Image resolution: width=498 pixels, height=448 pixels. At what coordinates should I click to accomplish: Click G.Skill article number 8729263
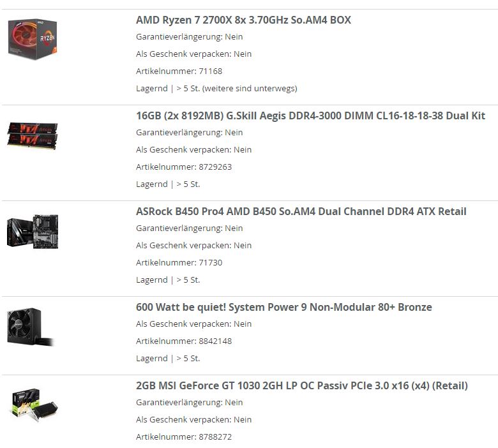tap(184, 167)
